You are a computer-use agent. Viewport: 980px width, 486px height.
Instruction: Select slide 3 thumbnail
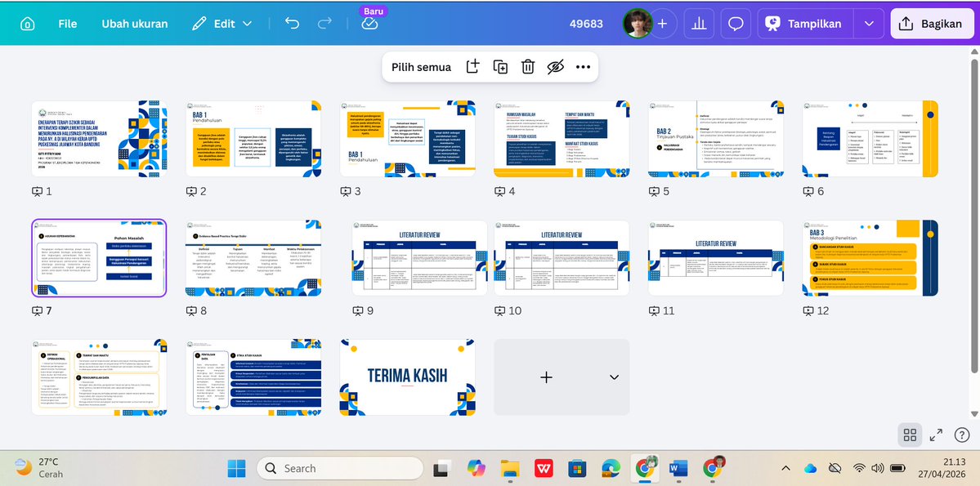point(408,140)
